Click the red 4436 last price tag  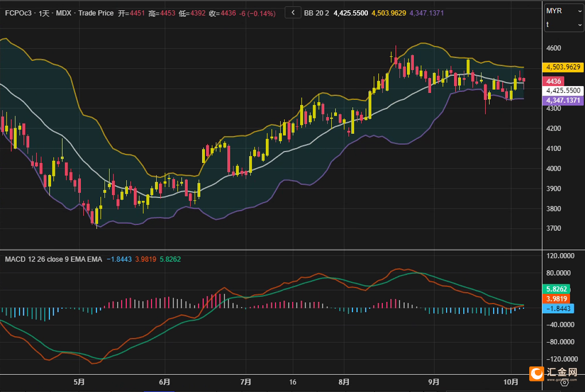(x=553, y=81)
